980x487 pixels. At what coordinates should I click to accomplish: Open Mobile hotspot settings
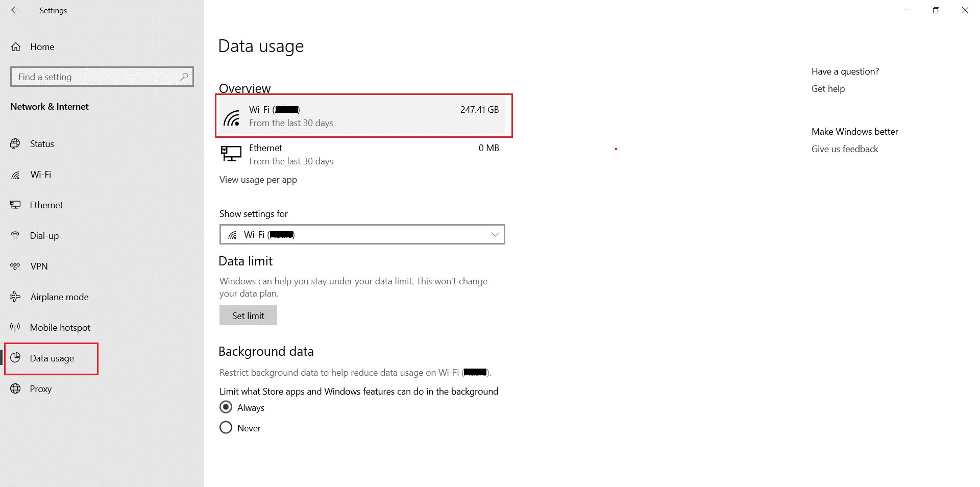click(x=60, y=327)
